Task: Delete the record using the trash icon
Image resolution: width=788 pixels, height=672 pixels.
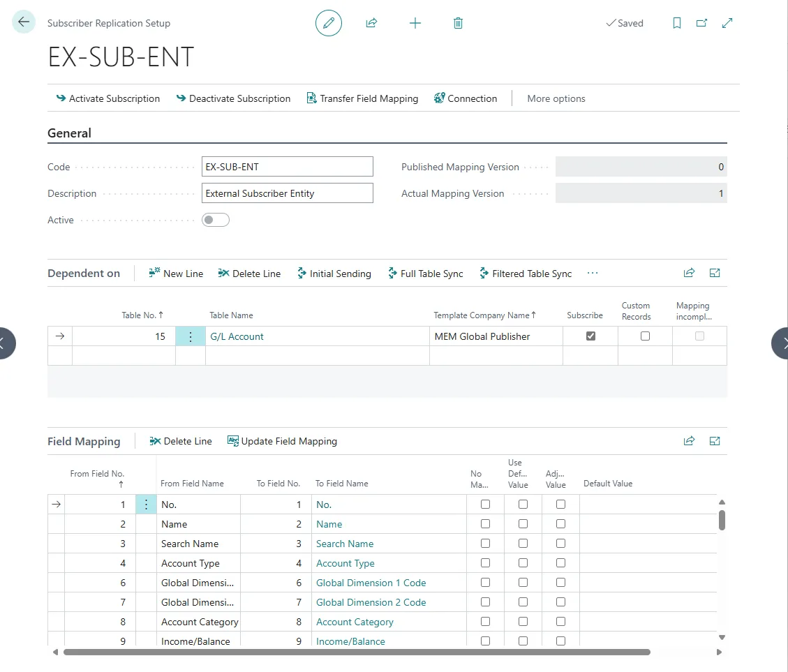Action: click(x=458, y=22)
